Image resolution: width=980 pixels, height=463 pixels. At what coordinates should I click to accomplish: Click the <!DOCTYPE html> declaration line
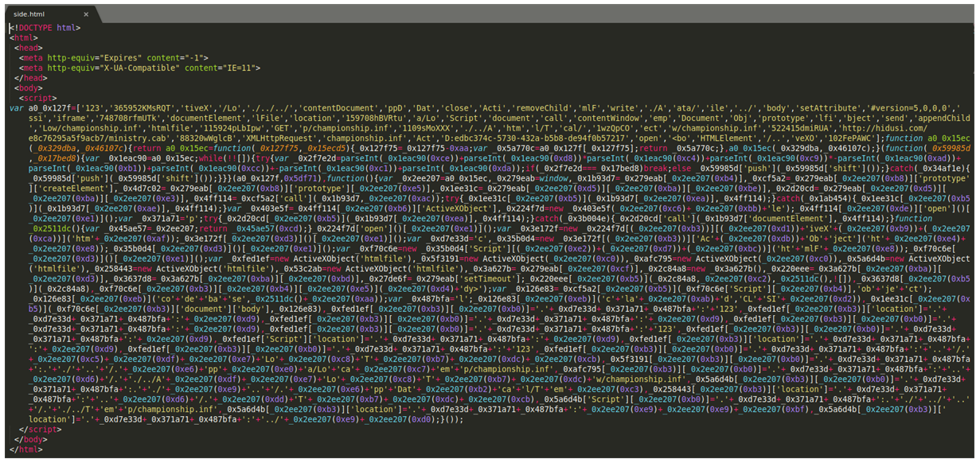click(45, 28)
